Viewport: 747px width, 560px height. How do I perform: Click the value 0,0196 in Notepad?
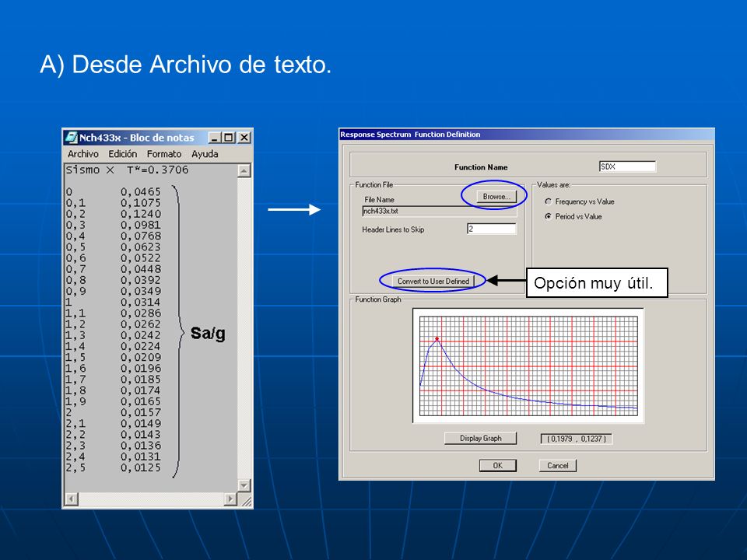(x=141, y=369)
